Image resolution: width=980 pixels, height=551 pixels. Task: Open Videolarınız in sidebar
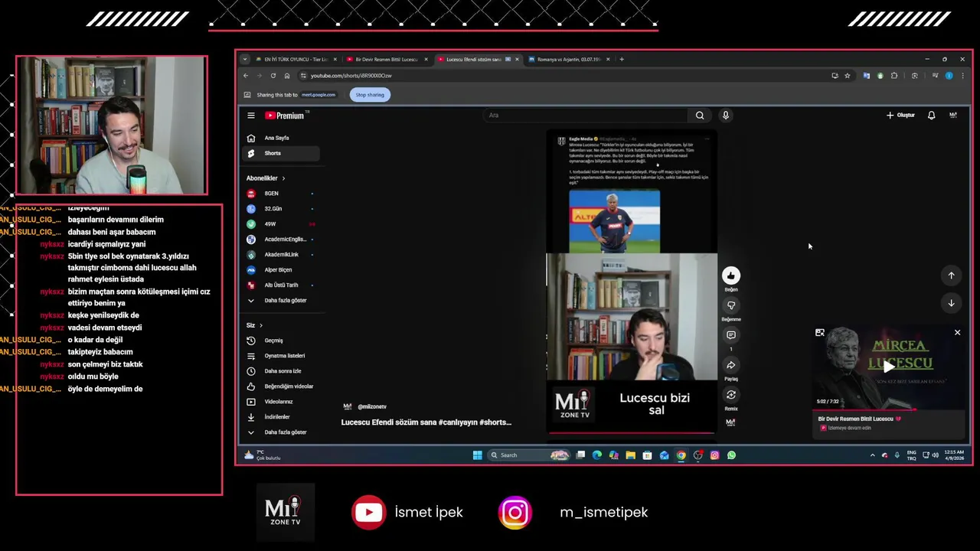(282, 402)
